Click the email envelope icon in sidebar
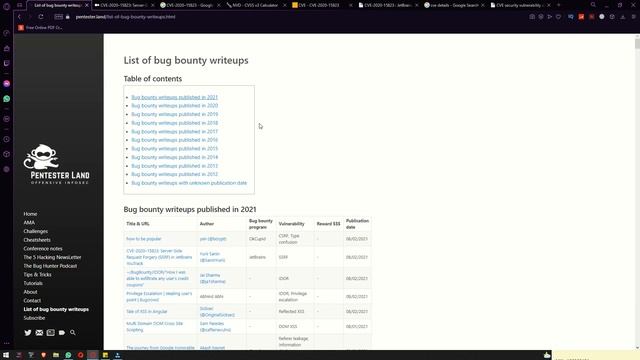 click(x=39, y=333)
